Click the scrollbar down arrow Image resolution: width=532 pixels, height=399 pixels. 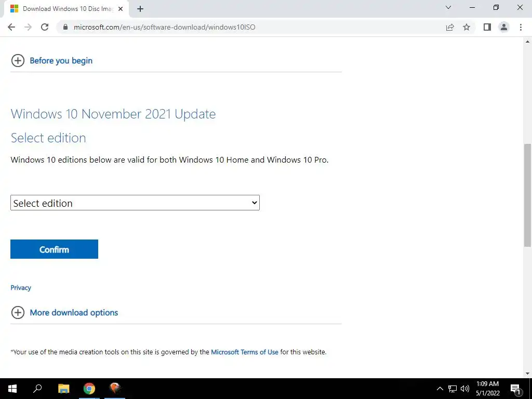coord(527,374)
